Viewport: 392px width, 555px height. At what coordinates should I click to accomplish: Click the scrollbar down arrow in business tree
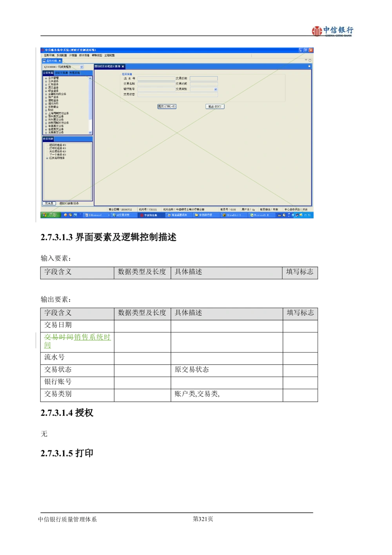(x=90, y=132)
